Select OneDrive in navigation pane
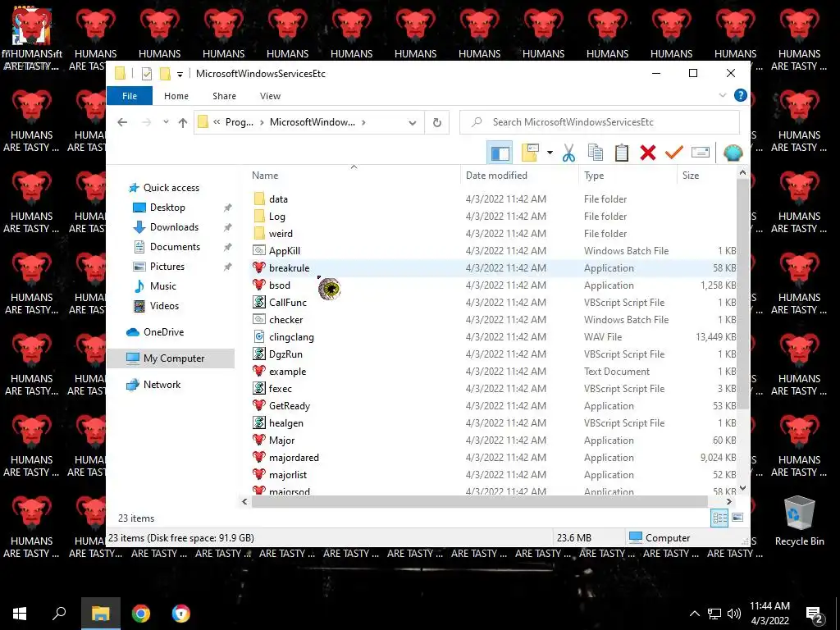 point(163,332)
